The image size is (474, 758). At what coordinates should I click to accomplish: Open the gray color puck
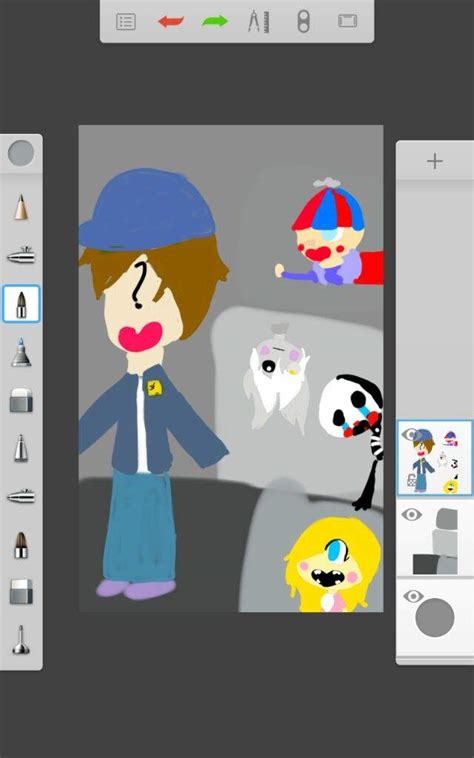[21, 153]
